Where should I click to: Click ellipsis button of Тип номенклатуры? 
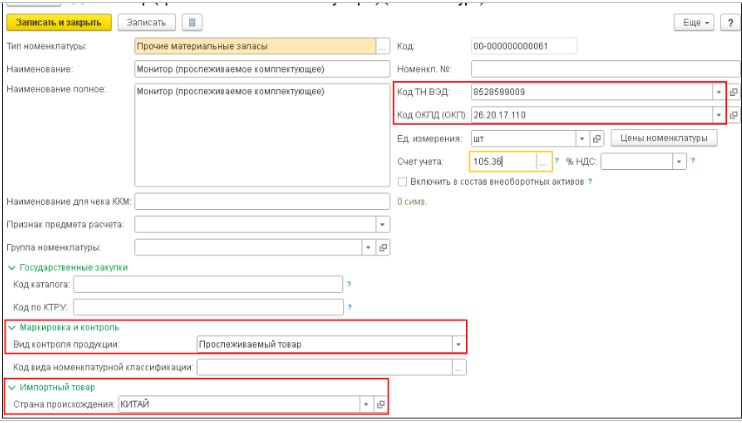382,46
